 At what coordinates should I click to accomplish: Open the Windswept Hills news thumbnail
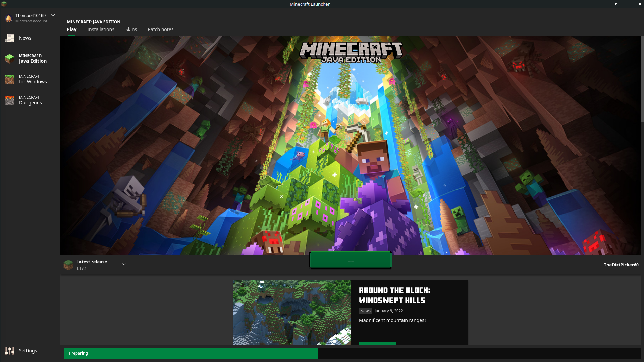pos(292,312)
